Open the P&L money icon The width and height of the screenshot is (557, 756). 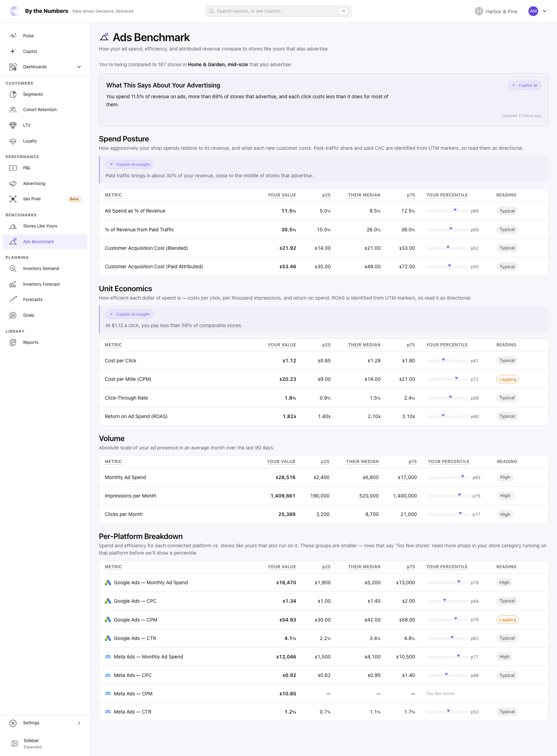click(x=13, y=168)
